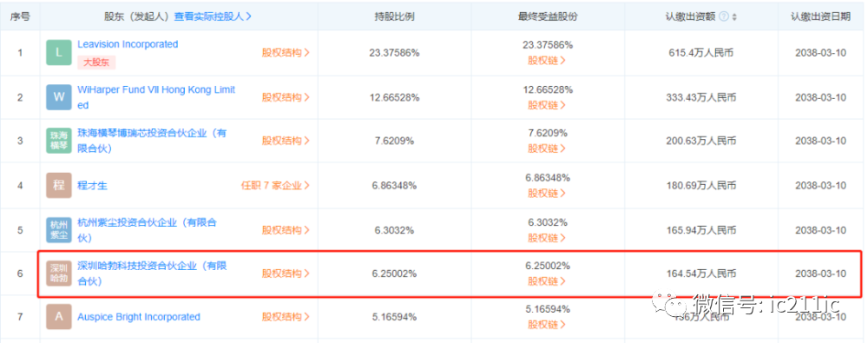The width and height of the screenshot is (868, 343).
Task: Open WiHarper Fund VII Hong Kong Limited link
Action: [156, 97]
